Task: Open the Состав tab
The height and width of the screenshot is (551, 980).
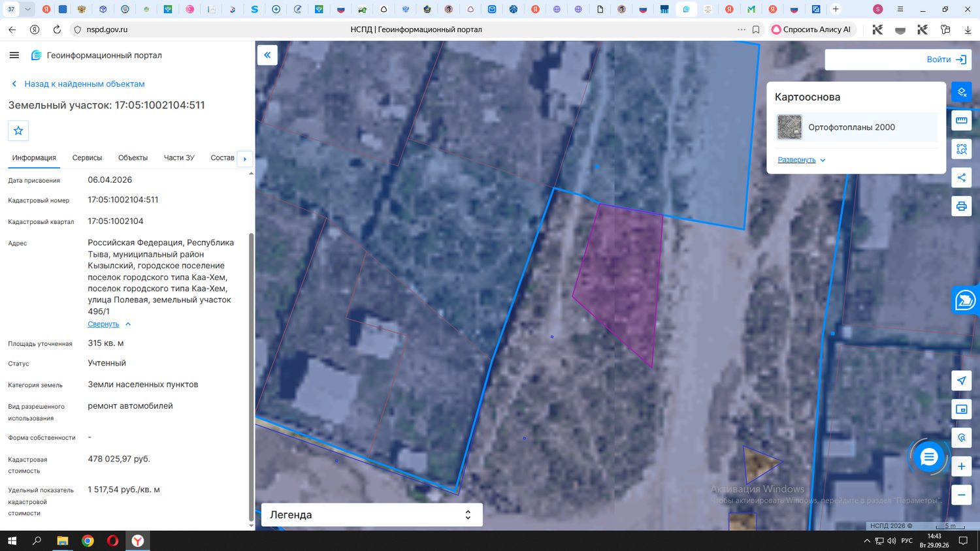Action: click(x=222, y=158)
